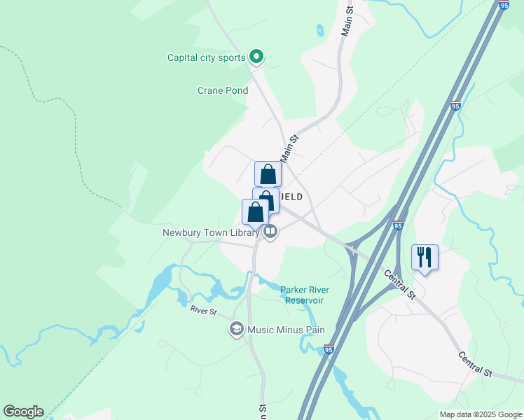Select the lowest shopping bag marker near library
The width and height of the screenshot is (524, 420).
[x=255, y=213]
